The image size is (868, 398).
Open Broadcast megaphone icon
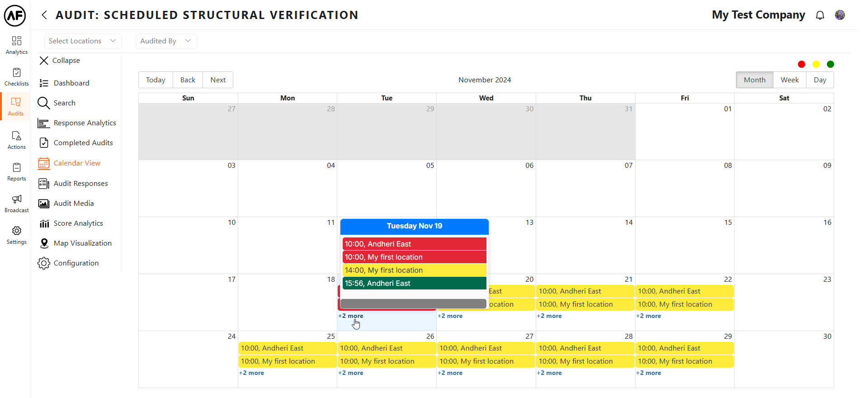point(17,204)
